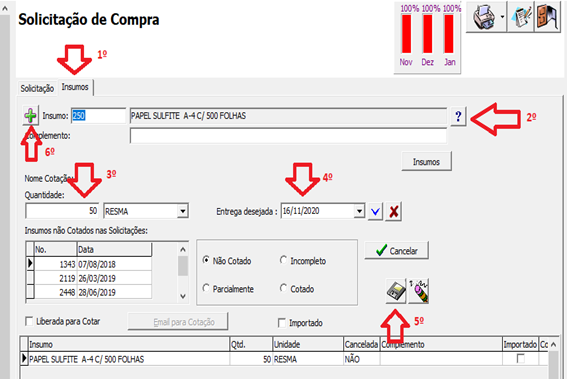This screenshot has height=379, width=567.
Task: Click the eraser clear icon
Action: pos(419,291)
